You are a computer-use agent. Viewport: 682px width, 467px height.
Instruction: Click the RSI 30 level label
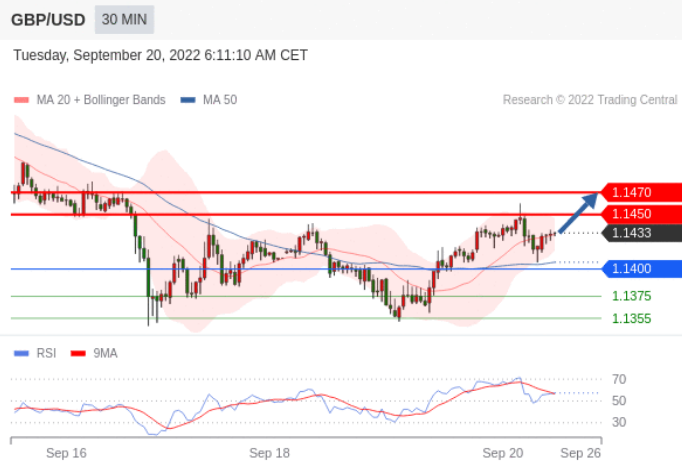[619, 422]
